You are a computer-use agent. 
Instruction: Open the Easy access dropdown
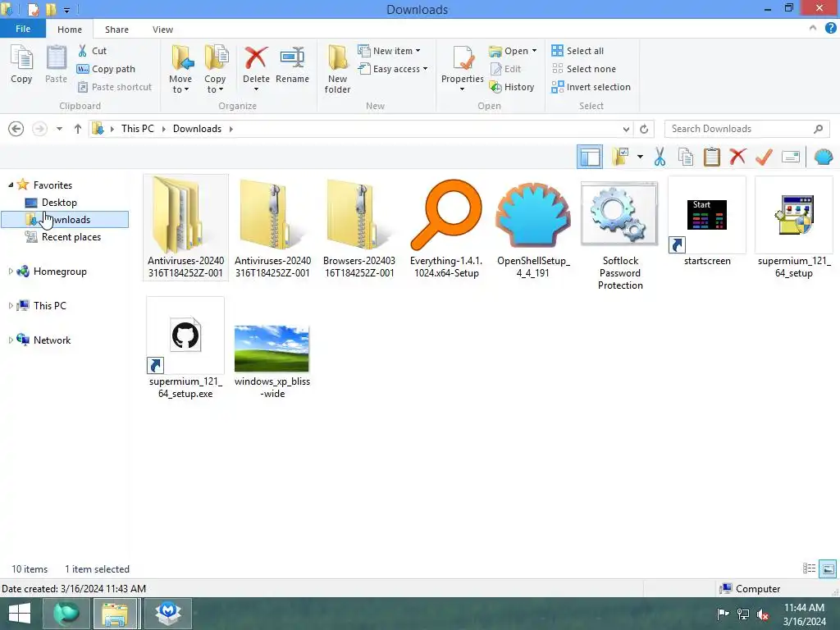pos(394,69)
